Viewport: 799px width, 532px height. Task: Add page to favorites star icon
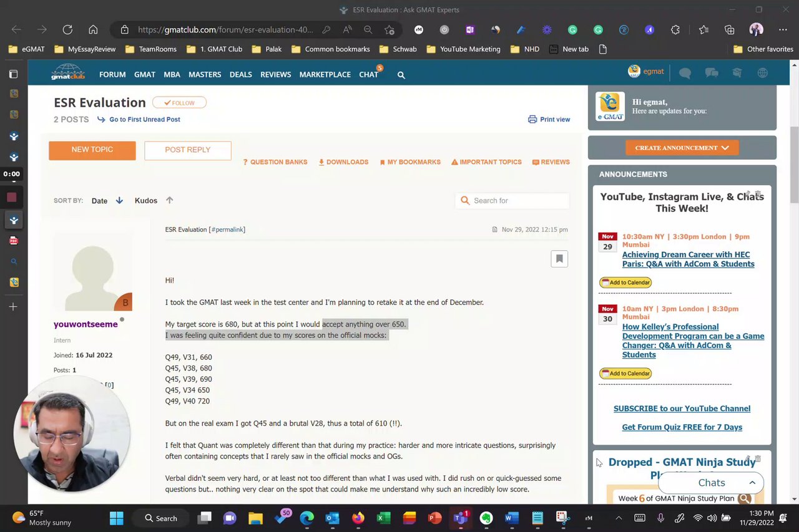(390, 29)
